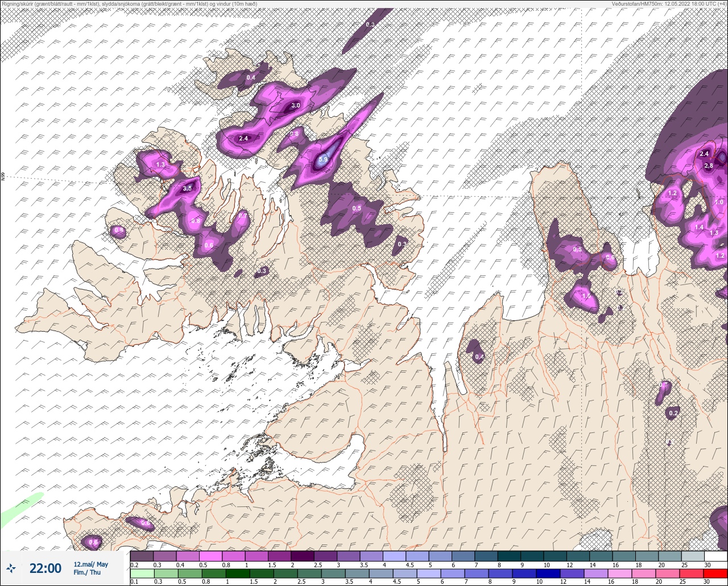This screenshot has width=728, height=586.
Task: Pick the dusky purple first swatch of top legend
Action: pos(142,556)
